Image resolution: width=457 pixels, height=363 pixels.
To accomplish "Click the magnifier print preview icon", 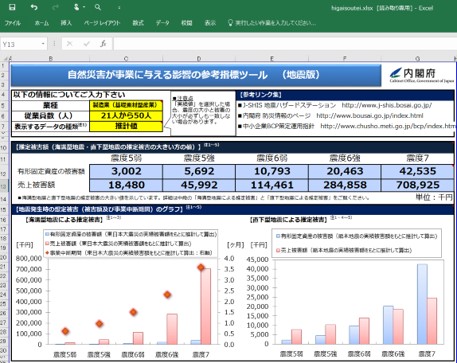I will [98, 7].
